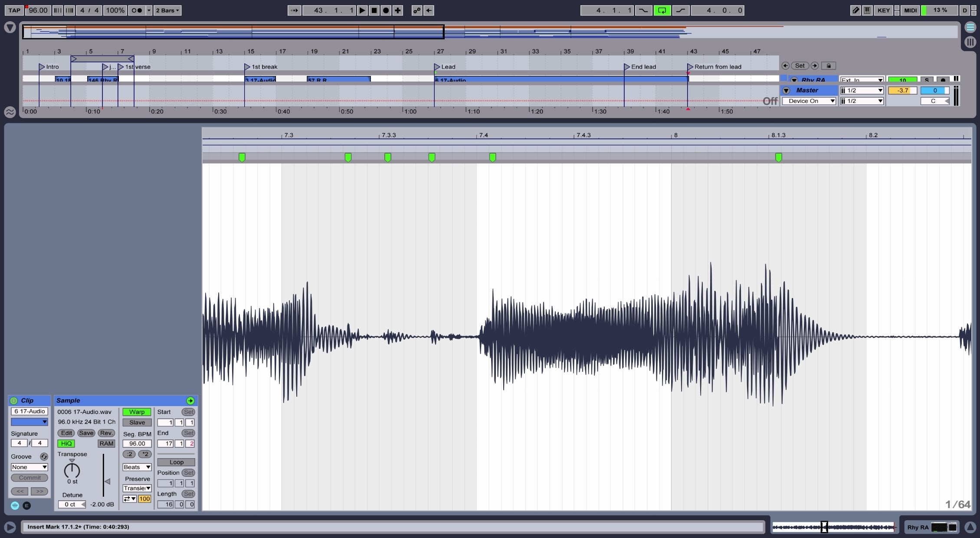Screen dimensions: 980x538
Task: Click the D disk overload indicator
Action: [x=964, y=10]
